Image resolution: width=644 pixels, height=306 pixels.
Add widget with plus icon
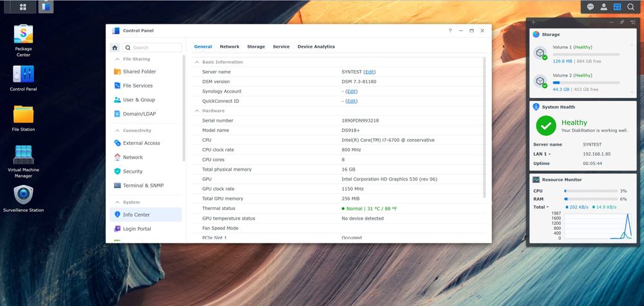point(533,22)
